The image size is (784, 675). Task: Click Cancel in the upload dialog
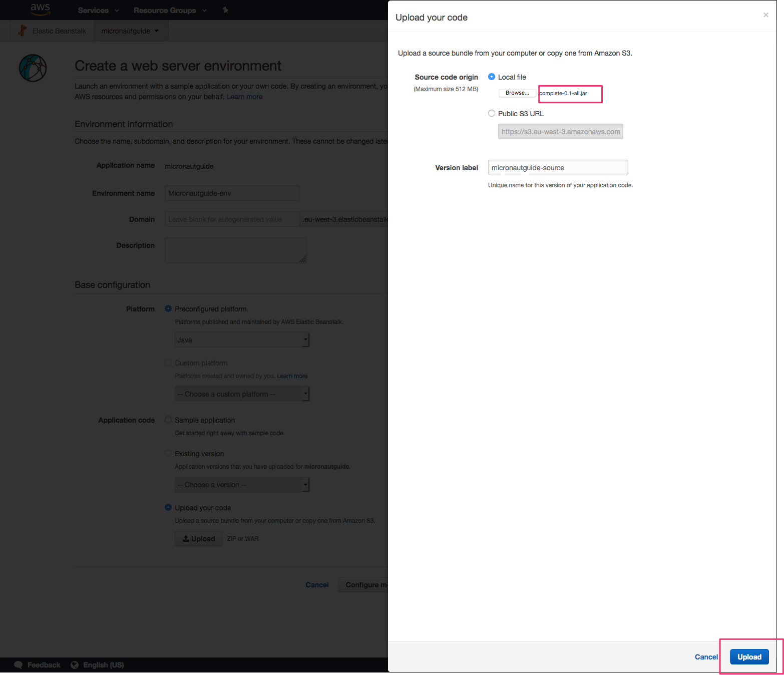pos(706,657)
